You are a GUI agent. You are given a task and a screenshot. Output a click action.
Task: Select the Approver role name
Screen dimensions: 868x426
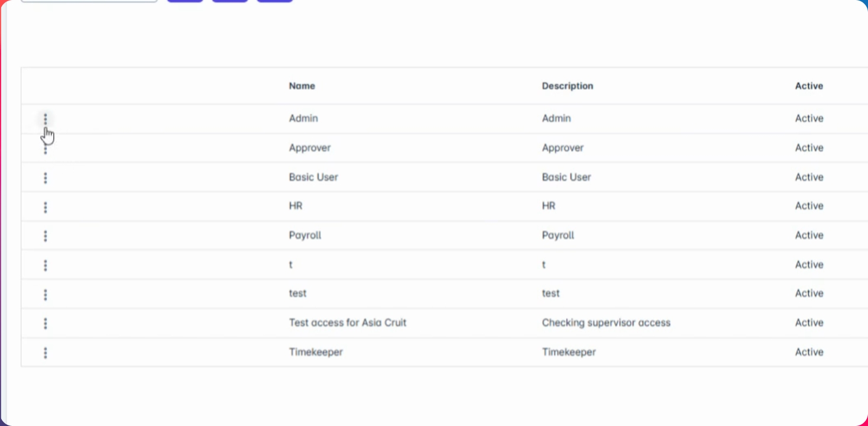309,148
